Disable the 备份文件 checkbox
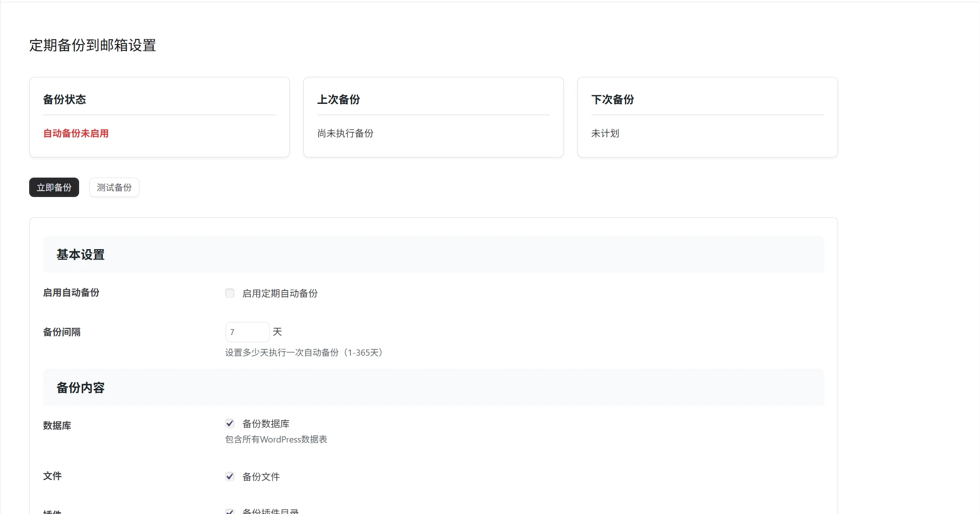This screenshot has width=980, height=514. [x=230, y=476]
